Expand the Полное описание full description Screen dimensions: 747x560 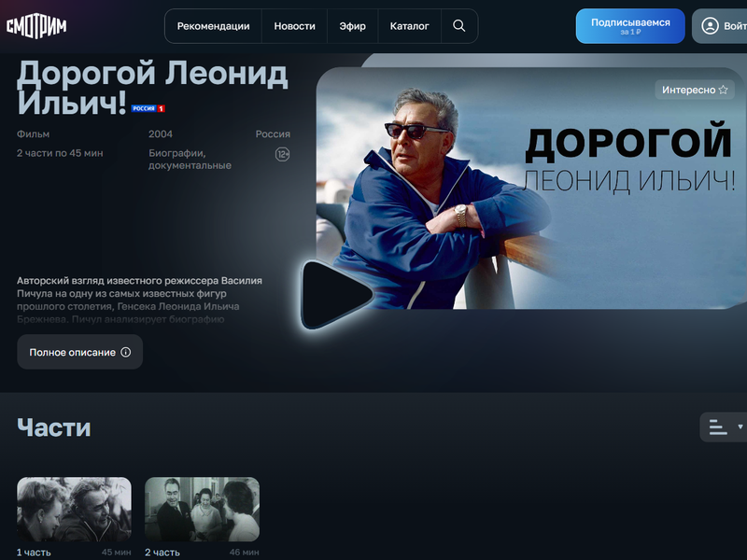80,352
